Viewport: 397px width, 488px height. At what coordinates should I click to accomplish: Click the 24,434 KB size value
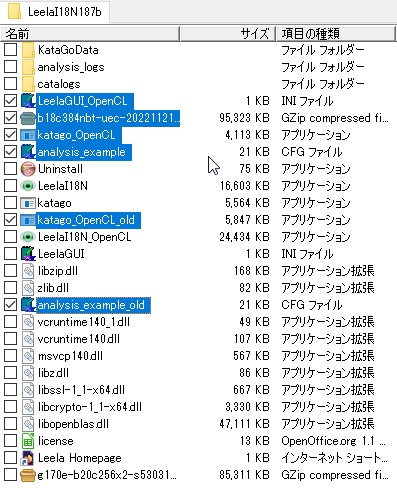click(244, 237)
